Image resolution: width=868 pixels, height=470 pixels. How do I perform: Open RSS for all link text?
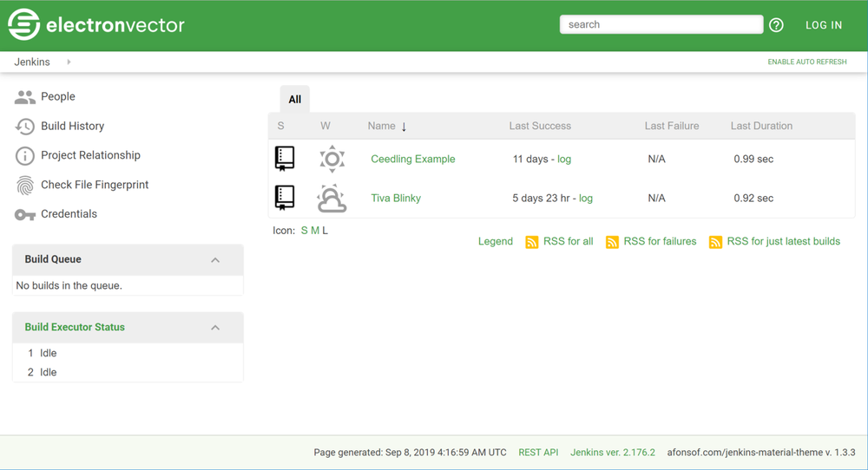pos(568,242)
